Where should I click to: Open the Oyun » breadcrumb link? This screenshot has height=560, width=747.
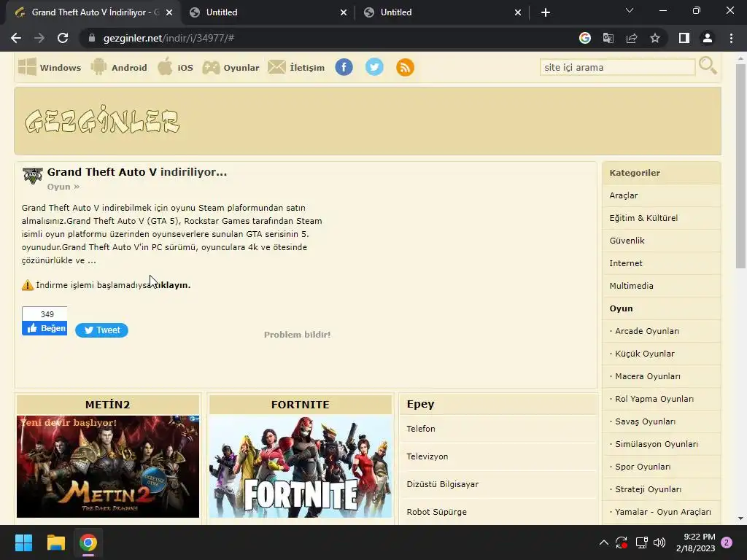63,187
